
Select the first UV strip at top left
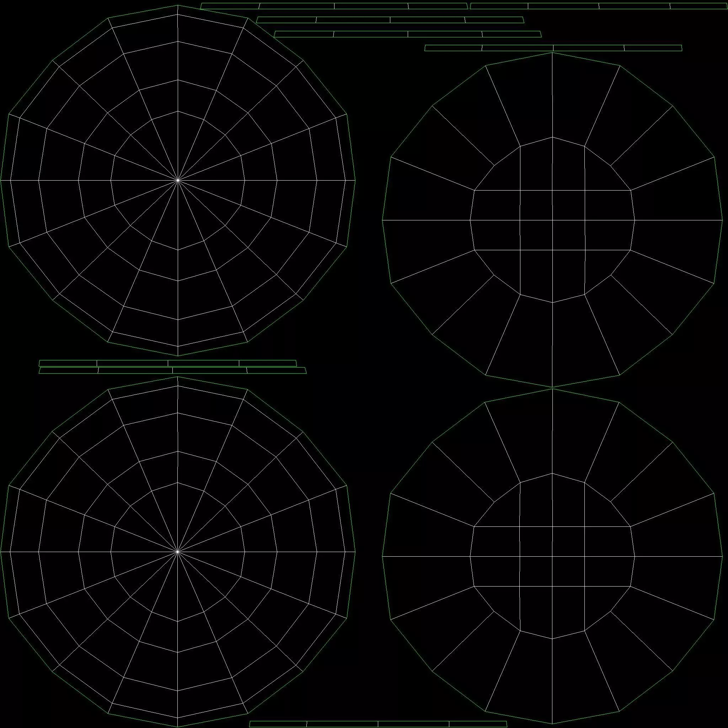[334, 6]
